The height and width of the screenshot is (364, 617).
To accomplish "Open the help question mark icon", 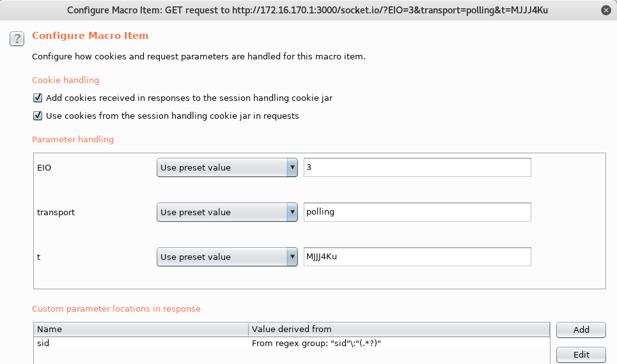I will pyautogui.click(x=17, y=39).
